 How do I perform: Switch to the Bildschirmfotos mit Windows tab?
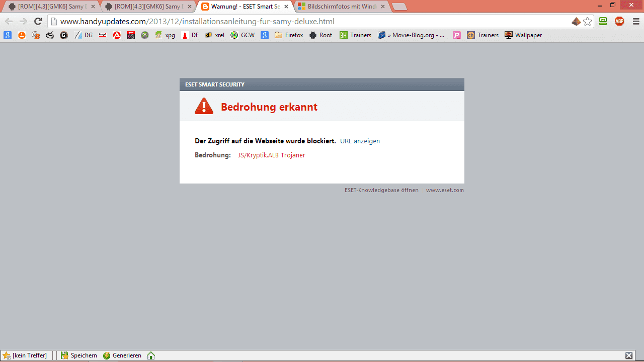[x=341, y=7]
